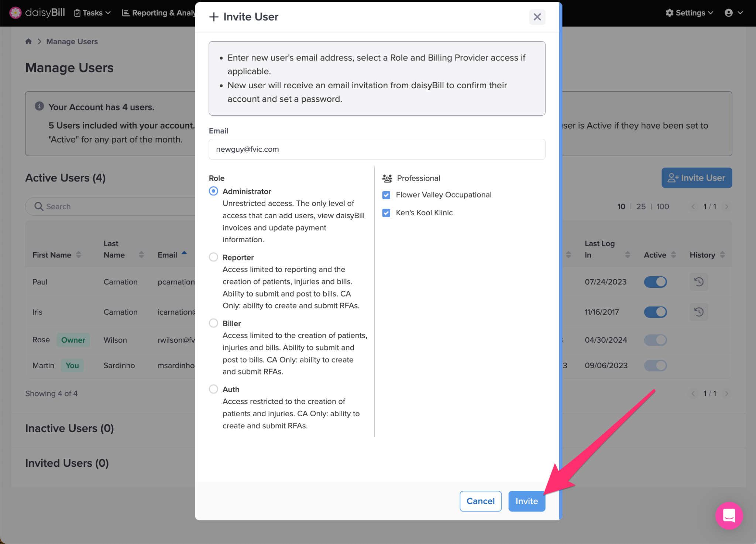Open history for Iris Carnation
The image size is (756, 544).
[698, 312]
